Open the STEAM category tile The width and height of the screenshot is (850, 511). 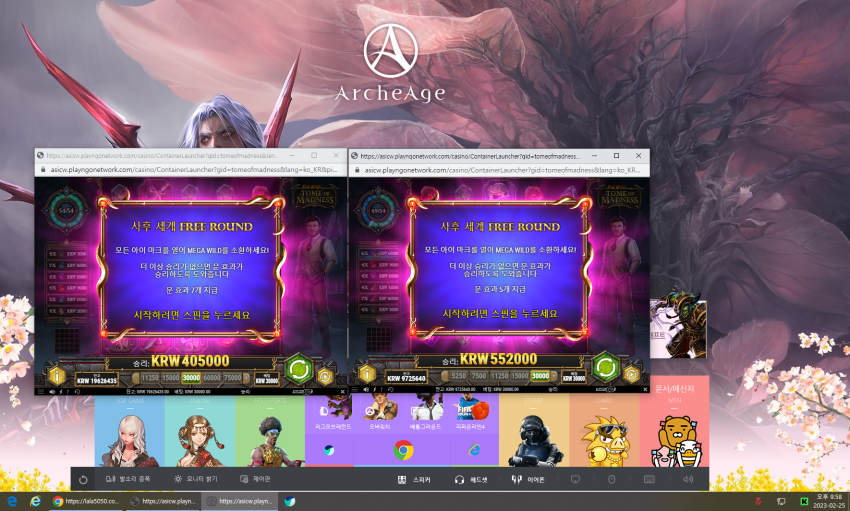tap(533, 431)
